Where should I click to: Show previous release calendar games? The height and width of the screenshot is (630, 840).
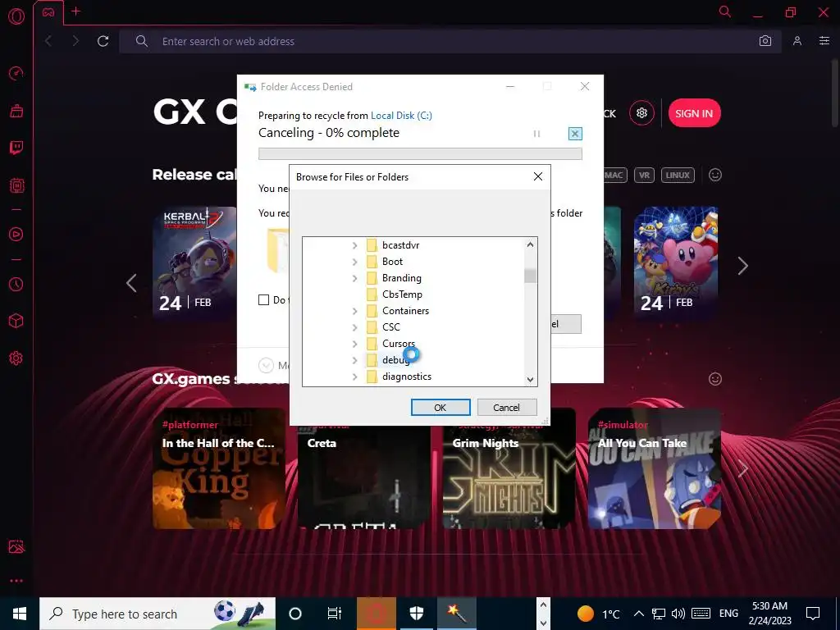click(x=131, y=283)
